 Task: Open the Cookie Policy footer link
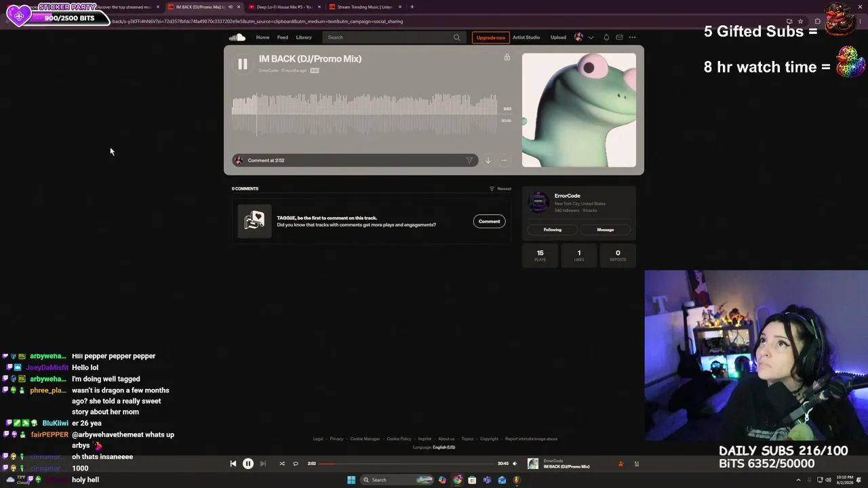coord(399,439)
